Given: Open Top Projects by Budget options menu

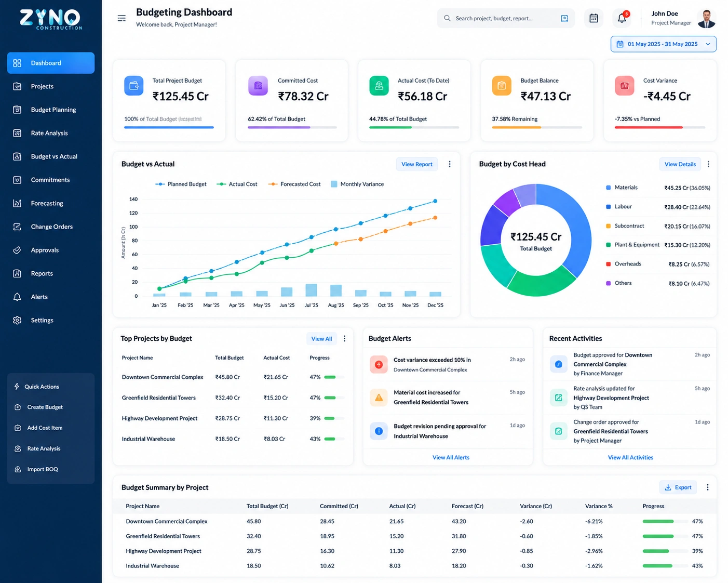Looking at the screenshot, I should 344,339.
